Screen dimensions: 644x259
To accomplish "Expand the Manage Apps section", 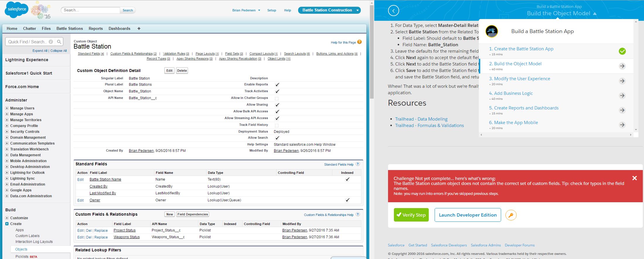I will (x=7, y=114).
